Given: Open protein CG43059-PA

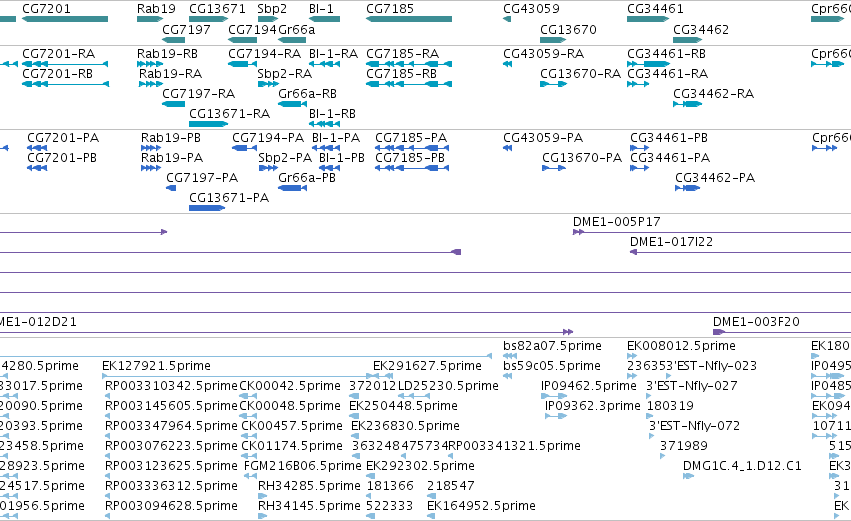Looking at the screenshot, I should point(543,138).
